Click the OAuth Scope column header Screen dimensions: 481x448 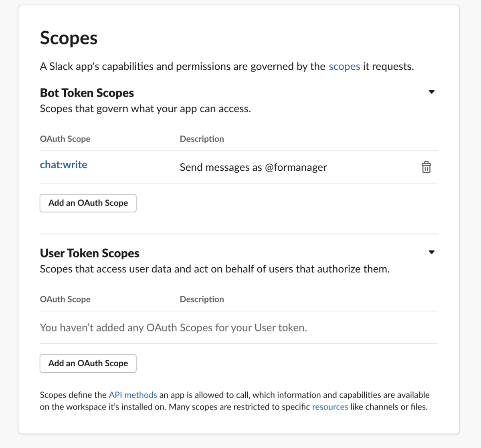tap(65, 139)
